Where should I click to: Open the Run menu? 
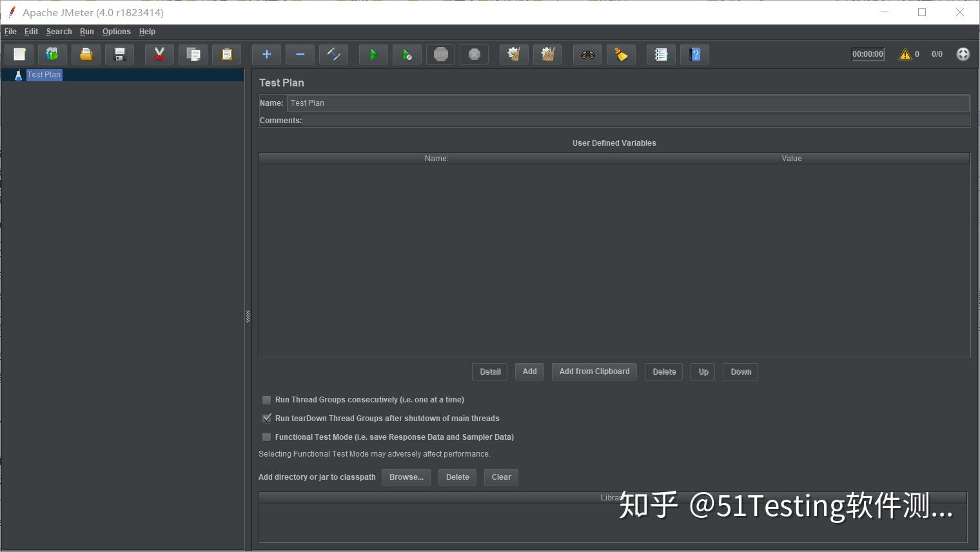(x=87, y=32)
